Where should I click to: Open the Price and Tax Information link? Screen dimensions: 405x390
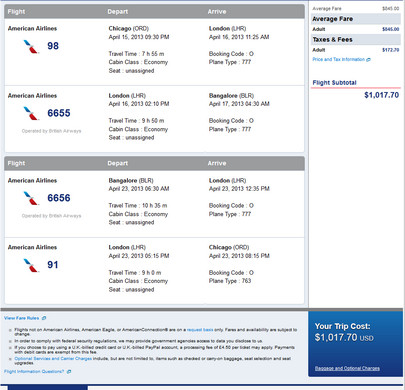coord(338,59)
